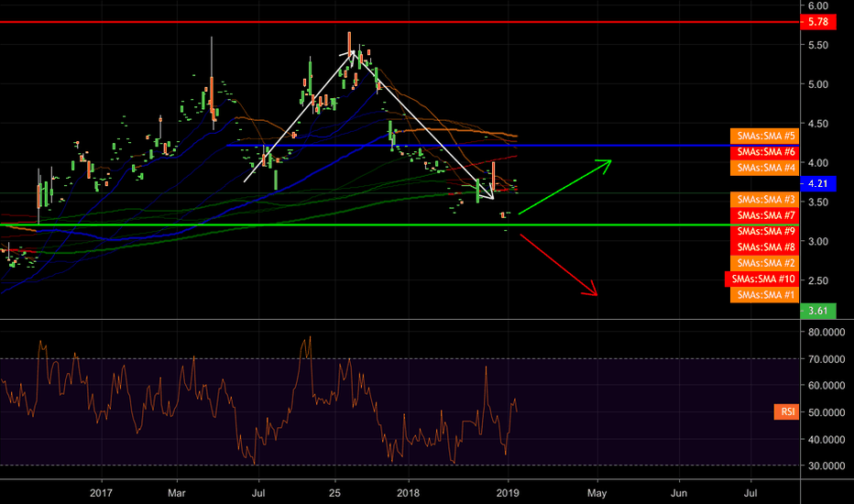Click the 4.50 price axis label
854x504 pixels.
[818, 124]
